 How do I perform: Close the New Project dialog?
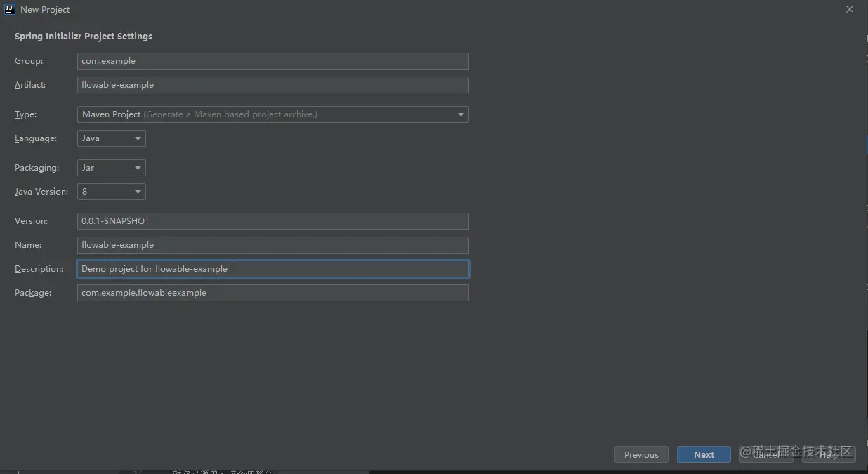[849, 9]
